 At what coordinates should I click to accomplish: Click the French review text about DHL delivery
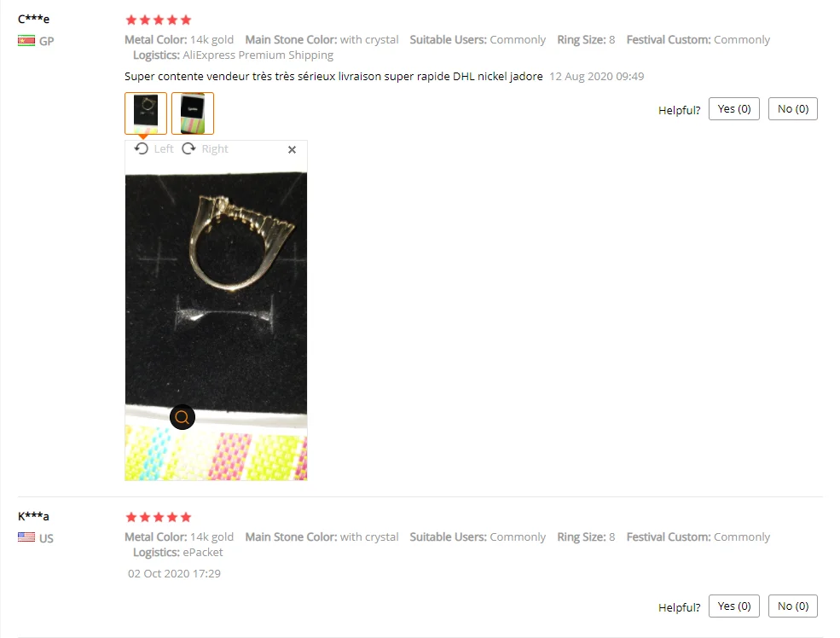333,76
